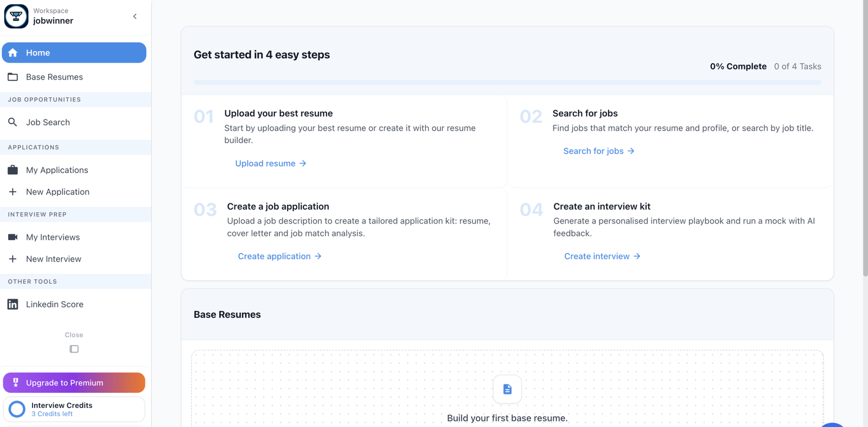868x427 pixels.
Task: Click the '3 Credits left' text
Action: (x=52, y=414)
